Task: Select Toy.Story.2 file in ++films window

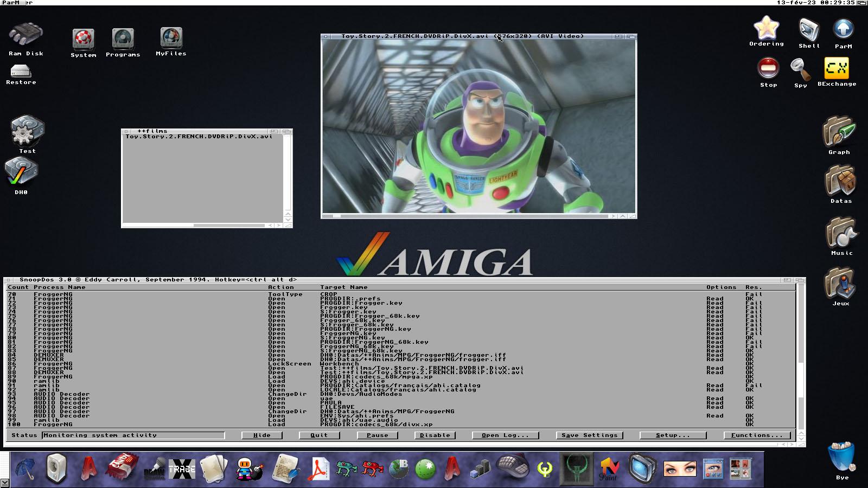Action: coord(199,137)
